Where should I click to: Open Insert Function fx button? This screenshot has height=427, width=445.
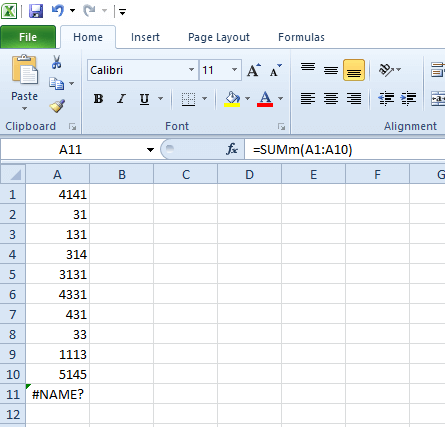click(232, 149)
